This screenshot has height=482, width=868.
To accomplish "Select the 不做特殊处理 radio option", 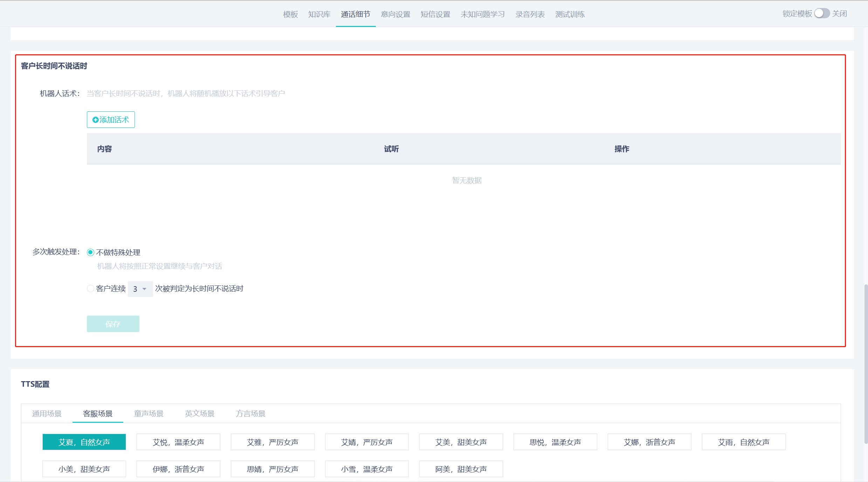I will tap(90, 252).
